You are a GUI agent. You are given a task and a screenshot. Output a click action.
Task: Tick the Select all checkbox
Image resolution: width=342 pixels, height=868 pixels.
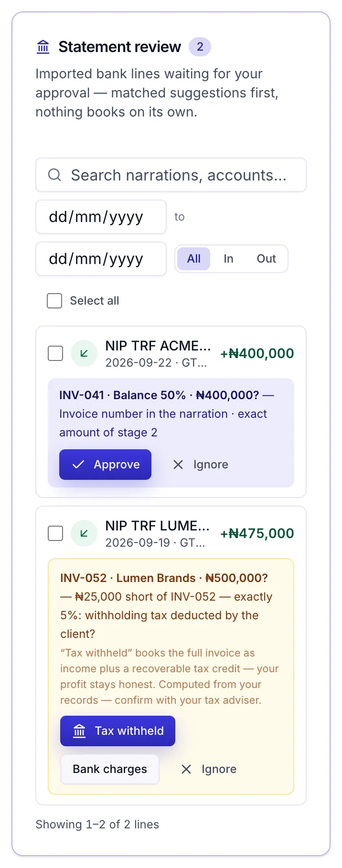54,301
